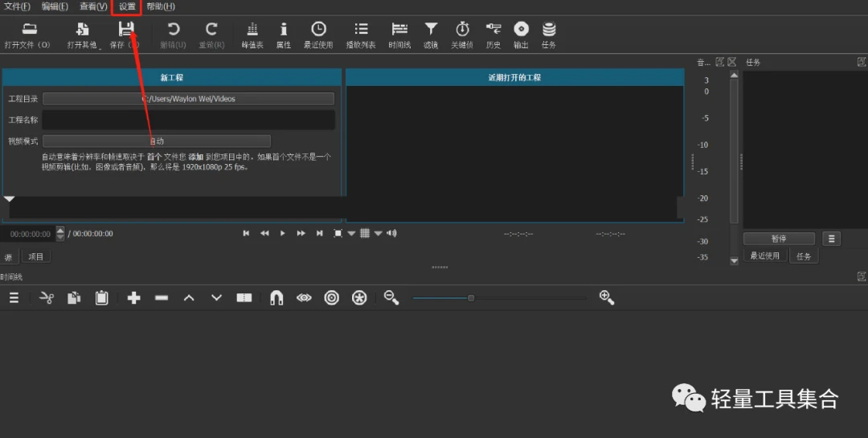868x438 pixels.
Task: Click the audio meter scrollbar up arrow
Action: pos(734,75)
